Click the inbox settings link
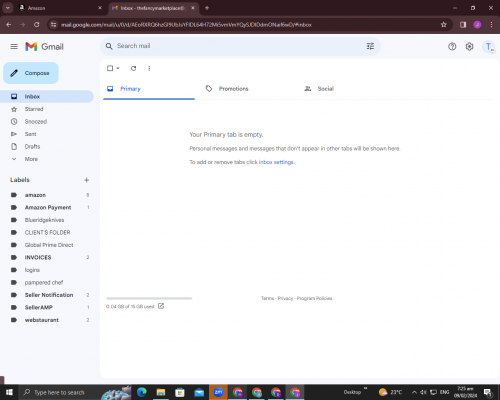The image size is (500, 400). tap(276, 162)
